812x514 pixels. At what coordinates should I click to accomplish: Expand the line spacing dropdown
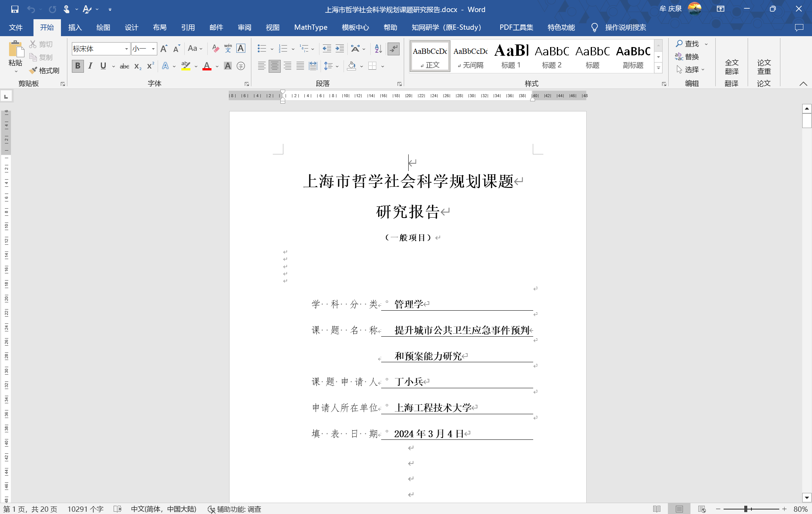pos(337,67)
